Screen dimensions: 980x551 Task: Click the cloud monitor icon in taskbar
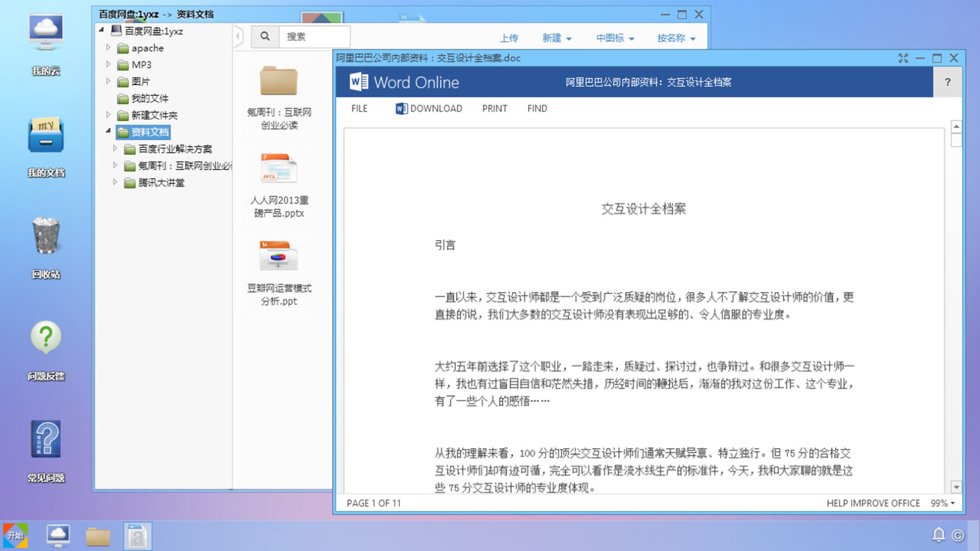58,535
